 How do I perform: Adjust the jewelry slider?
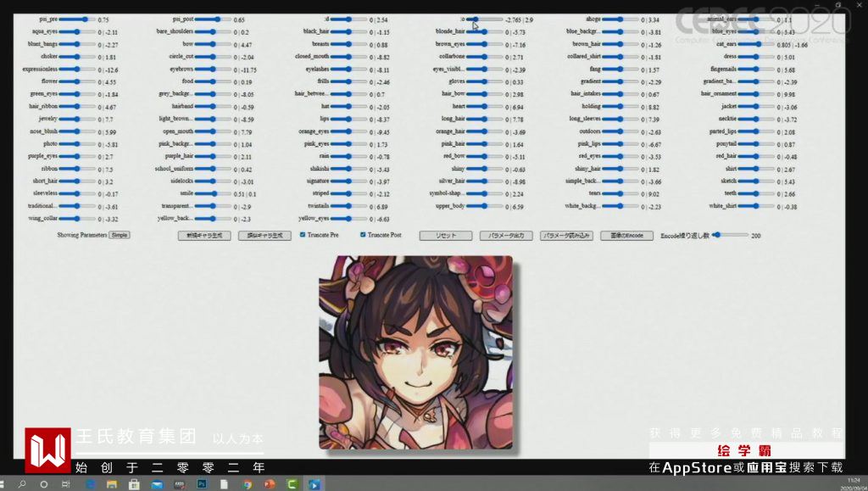(x=77, y=119)
